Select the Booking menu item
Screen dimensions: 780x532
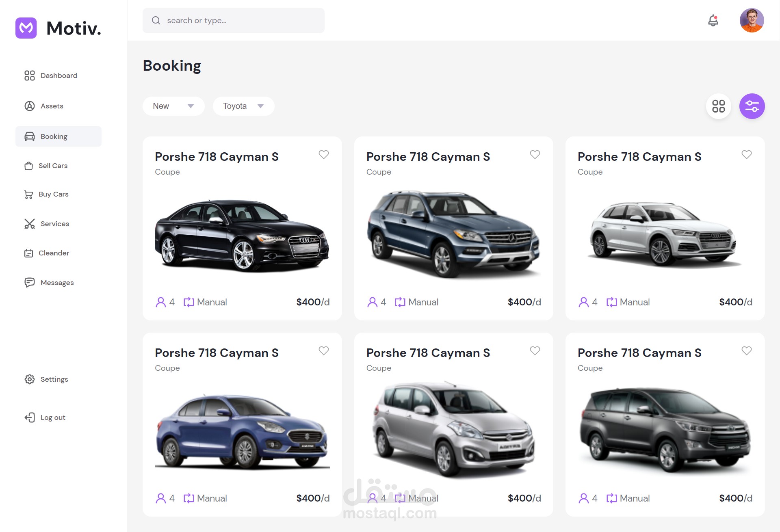[x=54, y=136]
